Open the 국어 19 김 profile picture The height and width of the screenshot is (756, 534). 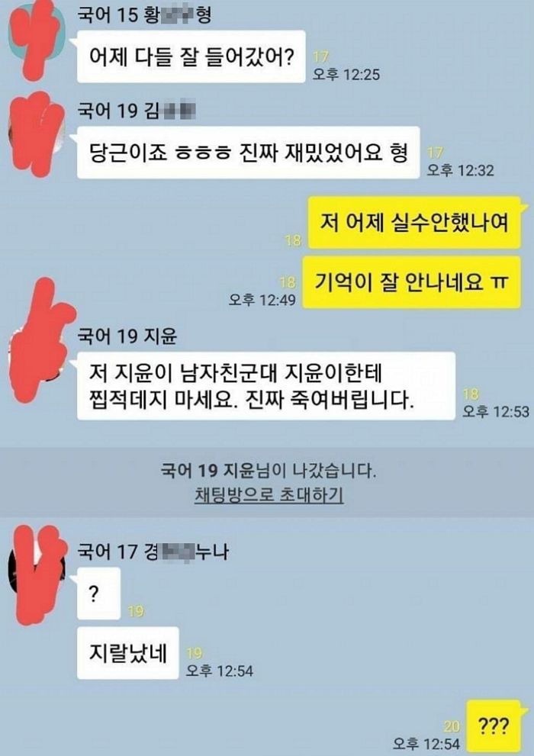[x=37, y=132]
